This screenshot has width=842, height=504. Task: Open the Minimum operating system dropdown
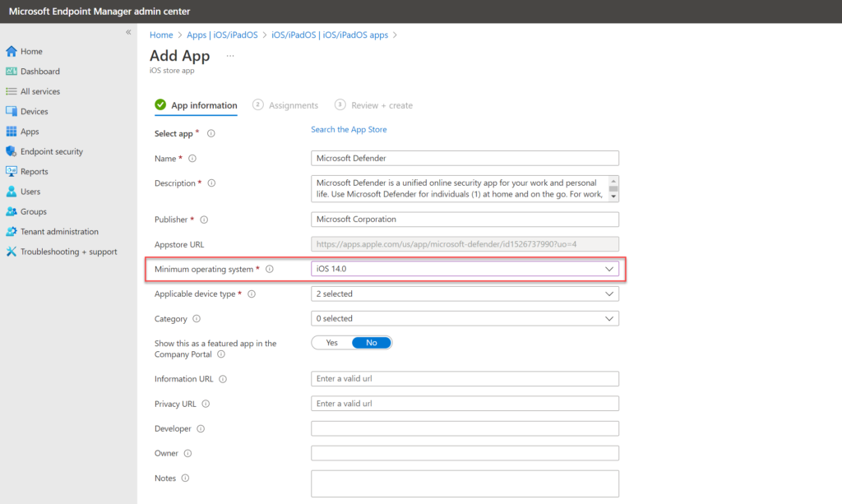coord(465,269)
